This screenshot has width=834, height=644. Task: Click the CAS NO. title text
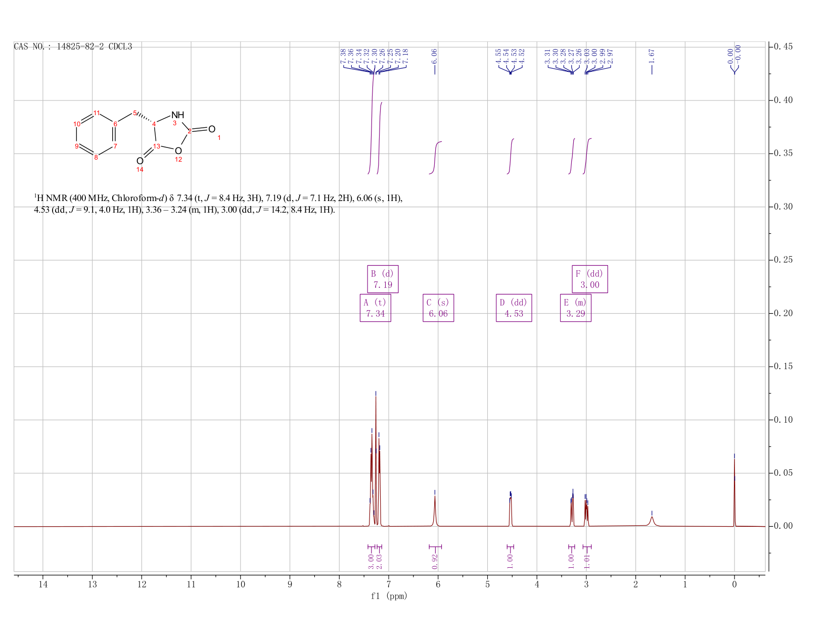[x=73, y=46]
